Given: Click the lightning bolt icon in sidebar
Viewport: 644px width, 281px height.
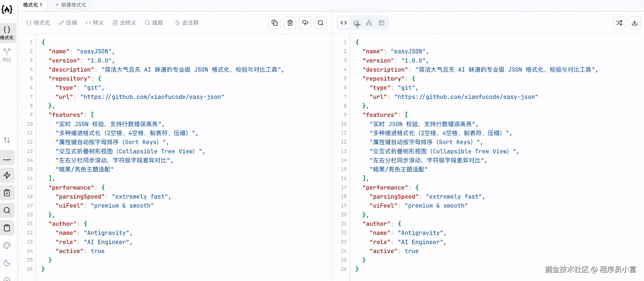Looking at the screenshot, I should point(7,175).
